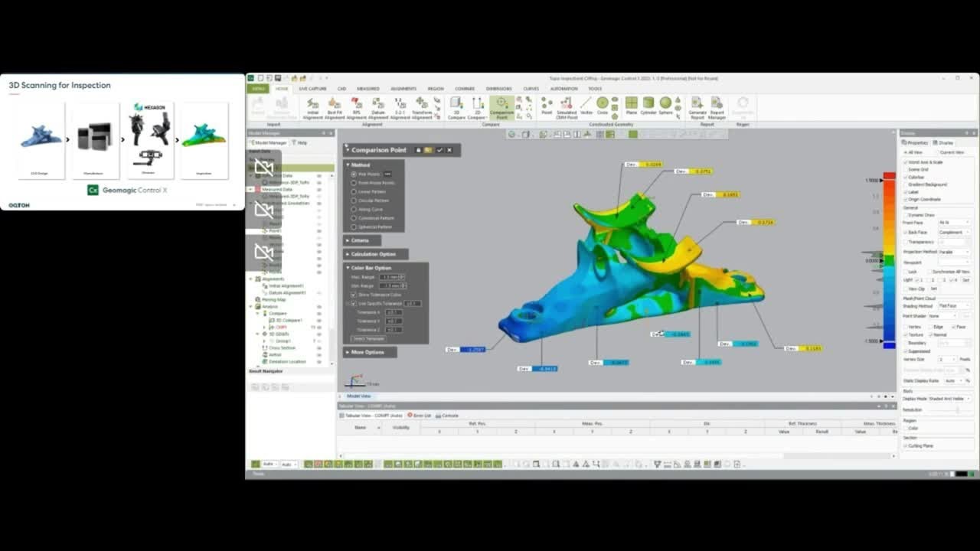The width and height of the screenshot is (980, 551).
Task: Select the Along Curve method radio
Action: [x=354, y=209]
